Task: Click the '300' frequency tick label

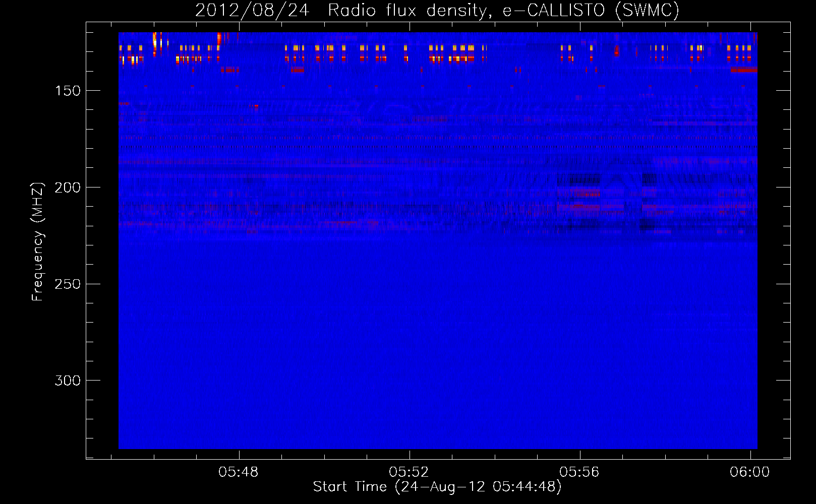Action: pyautogui.click(x=68, y=381)
